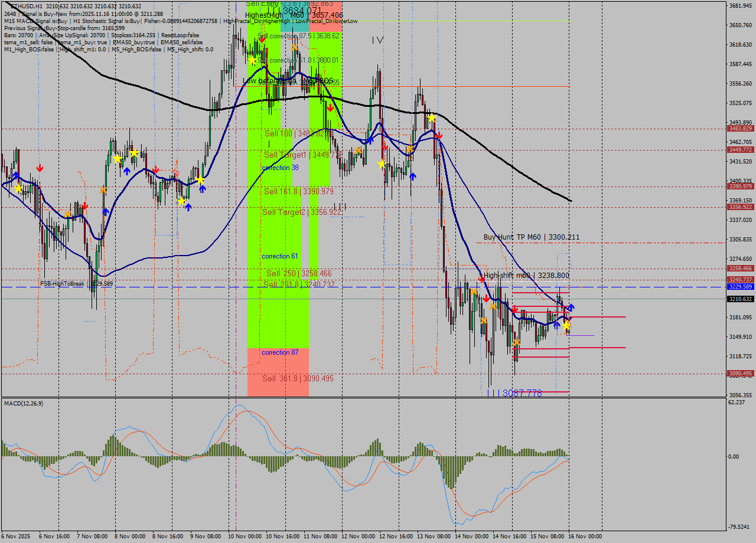Click the IV wave label on the chart
This screenshot has width=756, height=543.
coord(378,40)
